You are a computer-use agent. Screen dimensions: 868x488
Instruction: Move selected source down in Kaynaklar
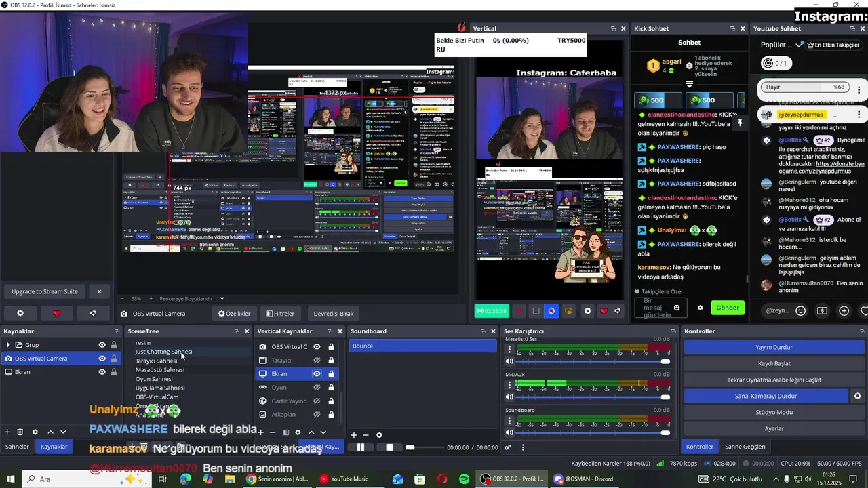coord(63,432)
